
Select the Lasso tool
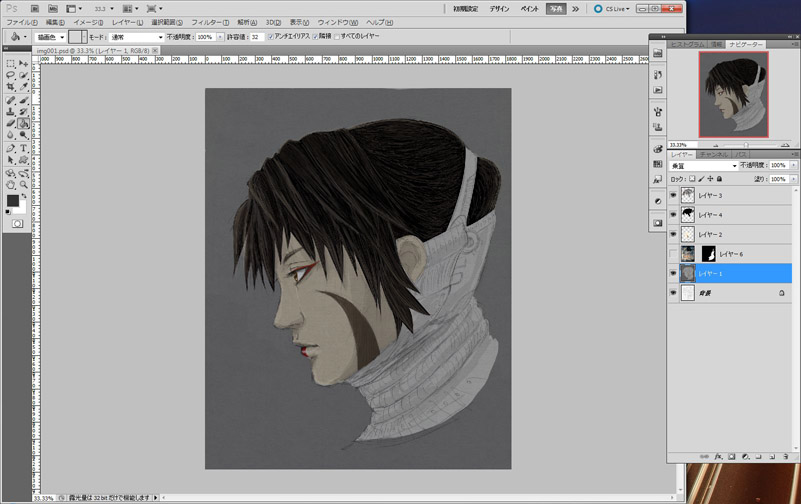pyautogui.click(x=10, y=74)
